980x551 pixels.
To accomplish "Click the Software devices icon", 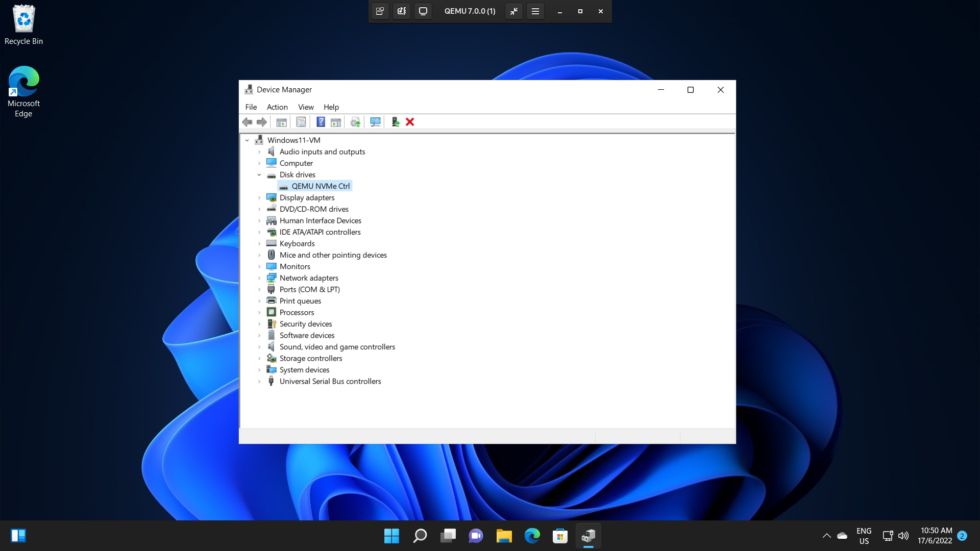I will pos(272,336).
